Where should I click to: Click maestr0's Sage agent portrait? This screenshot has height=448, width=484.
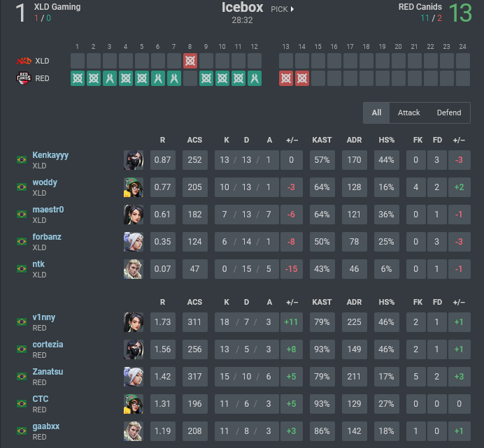[x=134, y=214]
